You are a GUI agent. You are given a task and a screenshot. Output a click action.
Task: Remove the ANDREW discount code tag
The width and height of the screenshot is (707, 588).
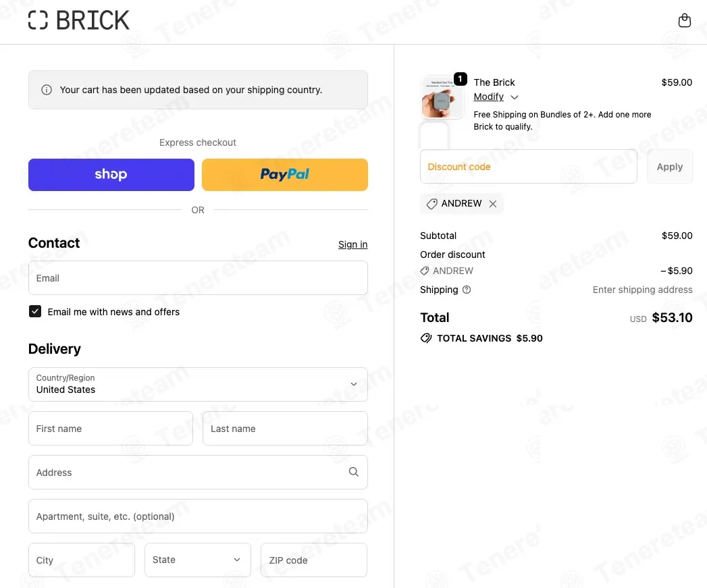[493, 204]
